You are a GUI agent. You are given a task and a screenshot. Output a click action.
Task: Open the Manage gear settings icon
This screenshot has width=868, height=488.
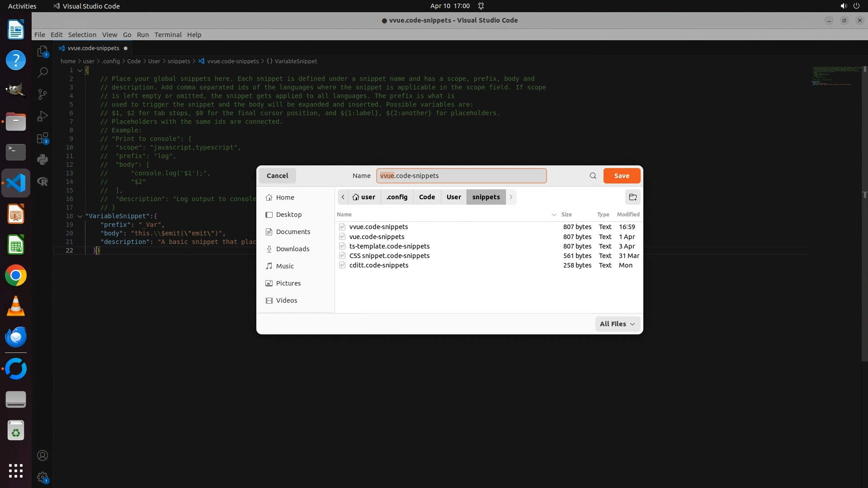tap(42, 477)
